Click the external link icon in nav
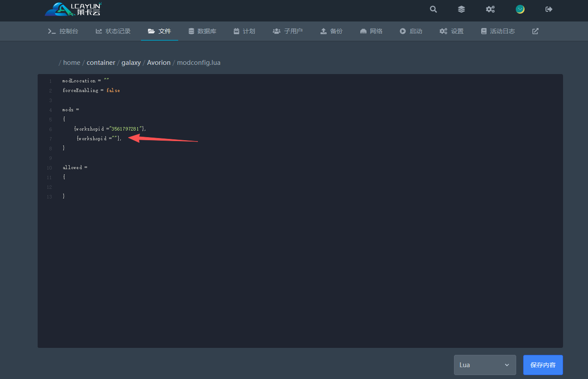 [x=535, y=31]
